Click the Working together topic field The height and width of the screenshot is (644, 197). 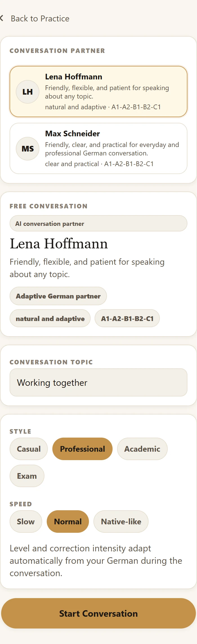point(98,382)
